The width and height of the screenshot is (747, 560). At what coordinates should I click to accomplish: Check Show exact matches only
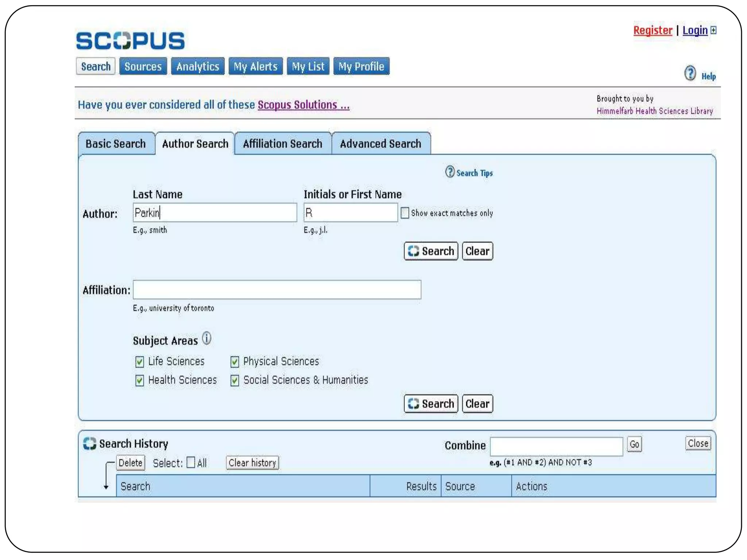[x=405, y=213]
